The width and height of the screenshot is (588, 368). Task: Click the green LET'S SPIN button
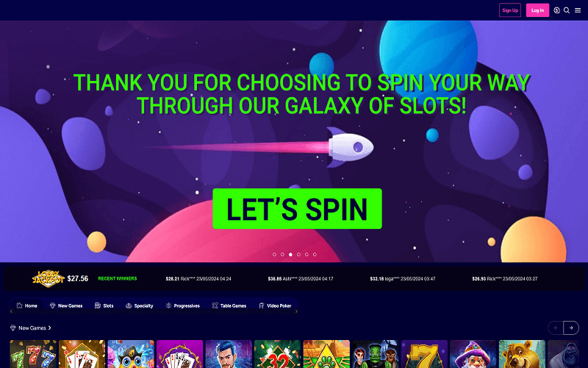(298, 209)
